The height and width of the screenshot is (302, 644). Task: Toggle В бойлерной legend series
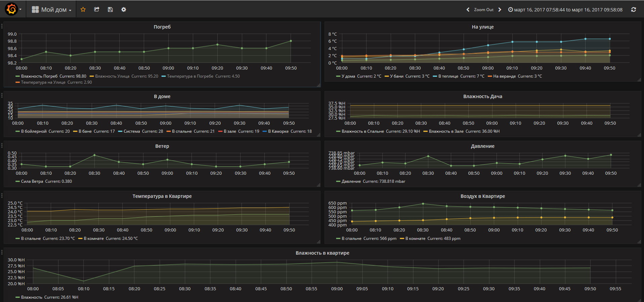point(34,131)
